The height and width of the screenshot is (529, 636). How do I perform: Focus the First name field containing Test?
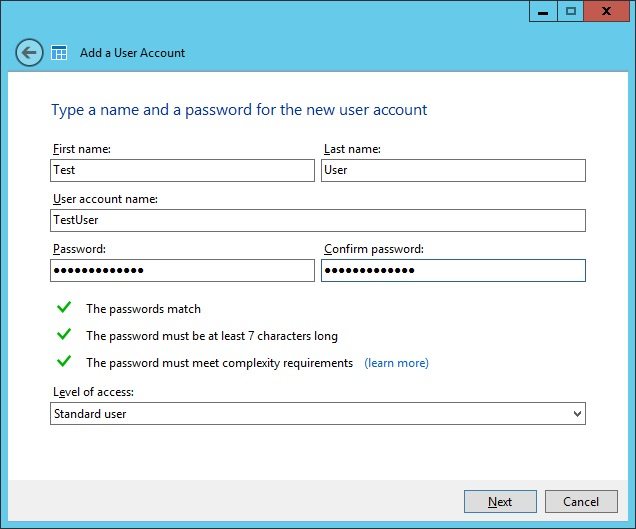click(183, 170)
